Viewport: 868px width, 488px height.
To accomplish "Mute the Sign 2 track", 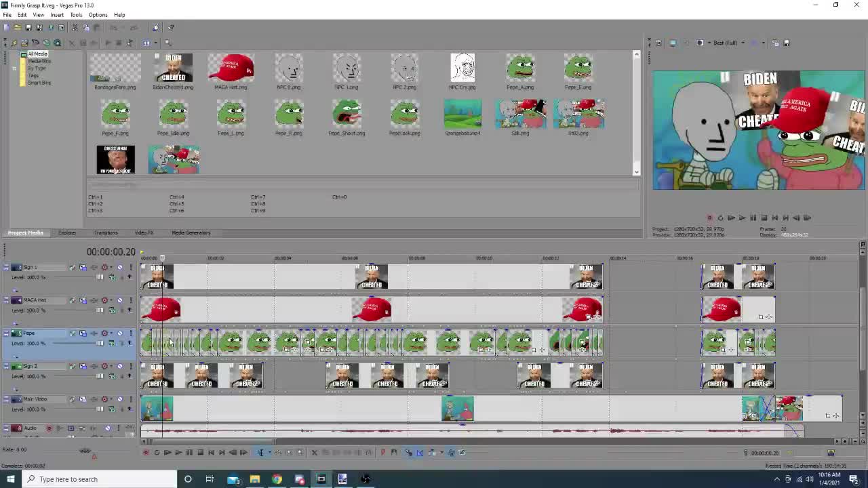I will tap(120, 366).
